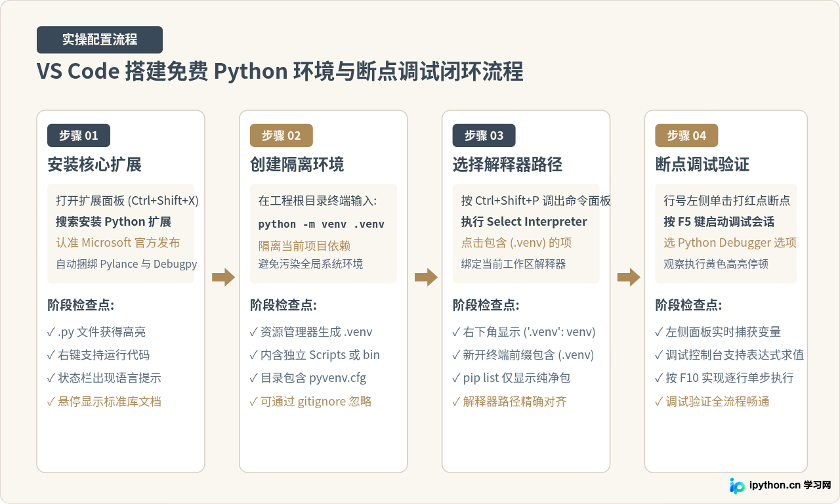Image resolution: width=840 pixels, height=504 pixels.
Task: Click the line '打开扩展面板 (Ctrl+Shift+X)'
Action: [127, 201]
